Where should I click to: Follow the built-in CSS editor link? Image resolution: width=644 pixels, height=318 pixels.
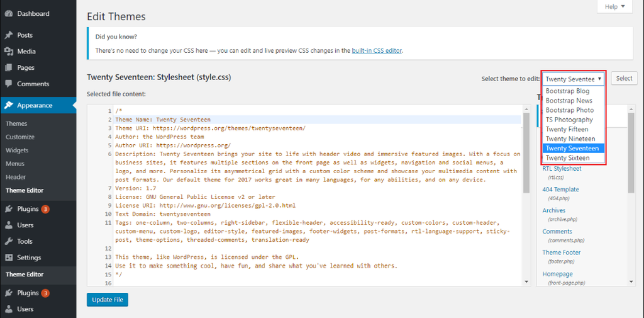click(x=377, y=51)
